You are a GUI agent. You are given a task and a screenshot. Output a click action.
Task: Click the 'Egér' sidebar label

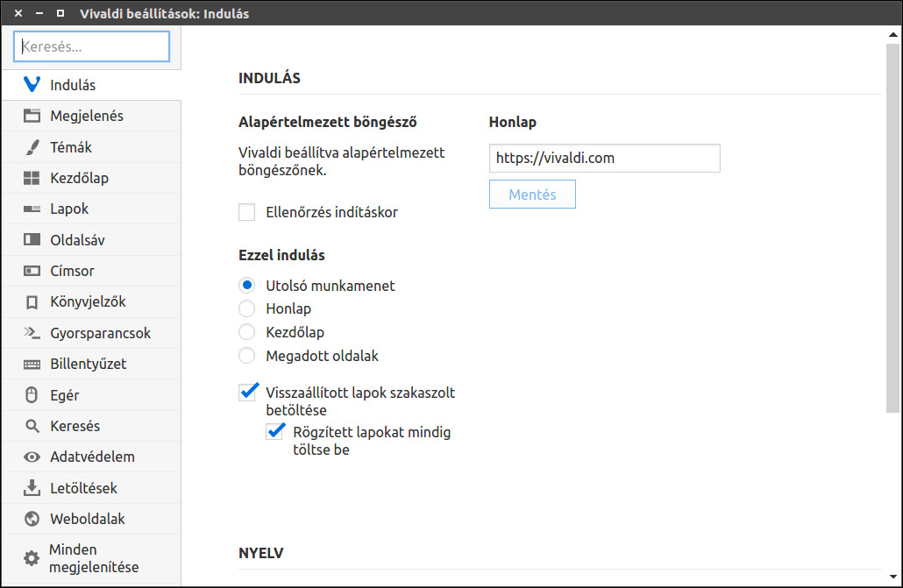coord(65,395)
